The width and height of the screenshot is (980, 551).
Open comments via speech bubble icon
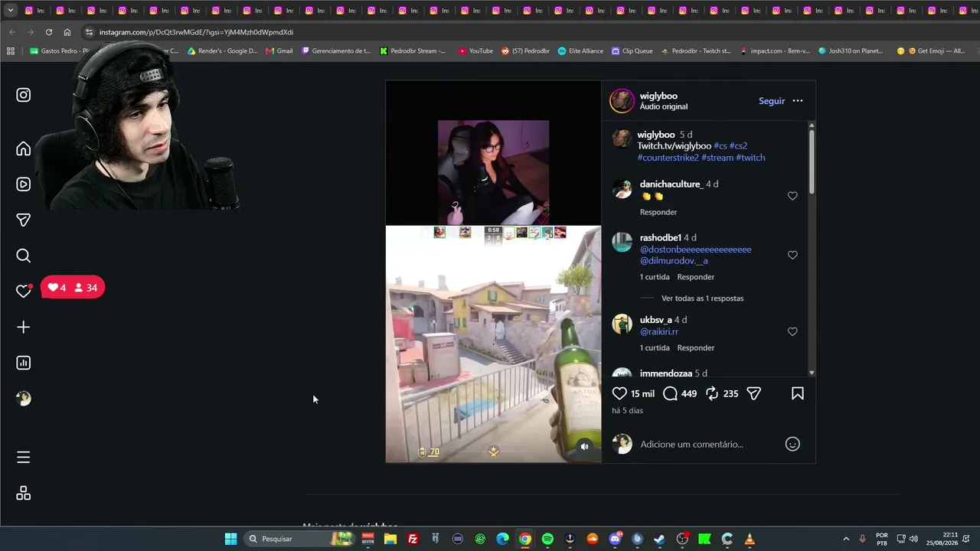pos(670,393)
